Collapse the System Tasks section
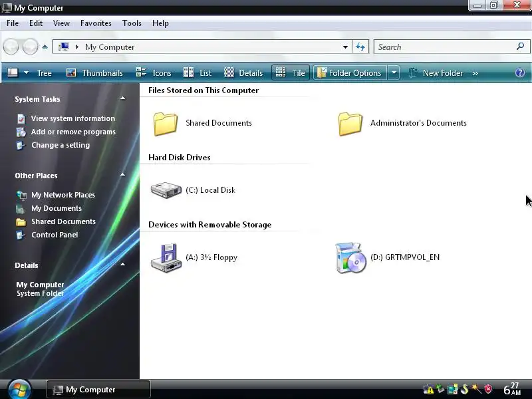This screenshot has height=399, width=532. click(x=123, y=98)
